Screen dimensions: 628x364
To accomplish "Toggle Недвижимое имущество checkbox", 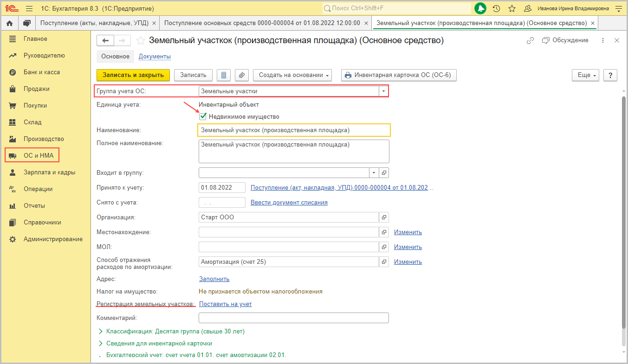I will [203, 116].
